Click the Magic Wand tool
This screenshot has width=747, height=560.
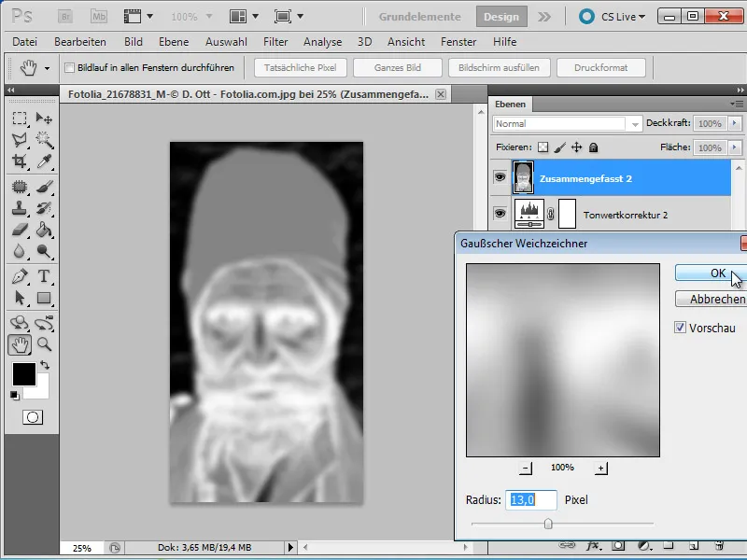[44, 139]
